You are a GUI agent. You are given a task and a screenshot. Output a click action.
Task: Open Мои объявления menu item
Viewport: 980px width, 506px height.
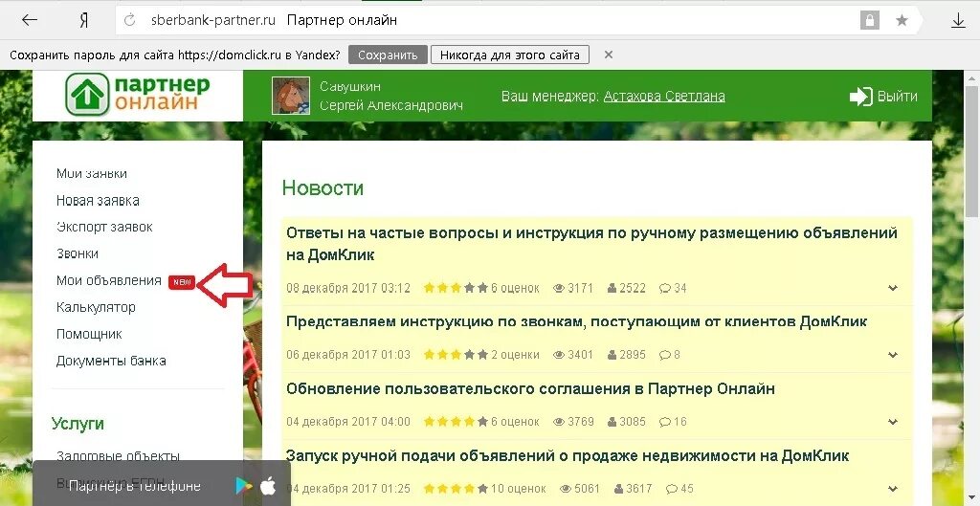(x=109, y=280)
